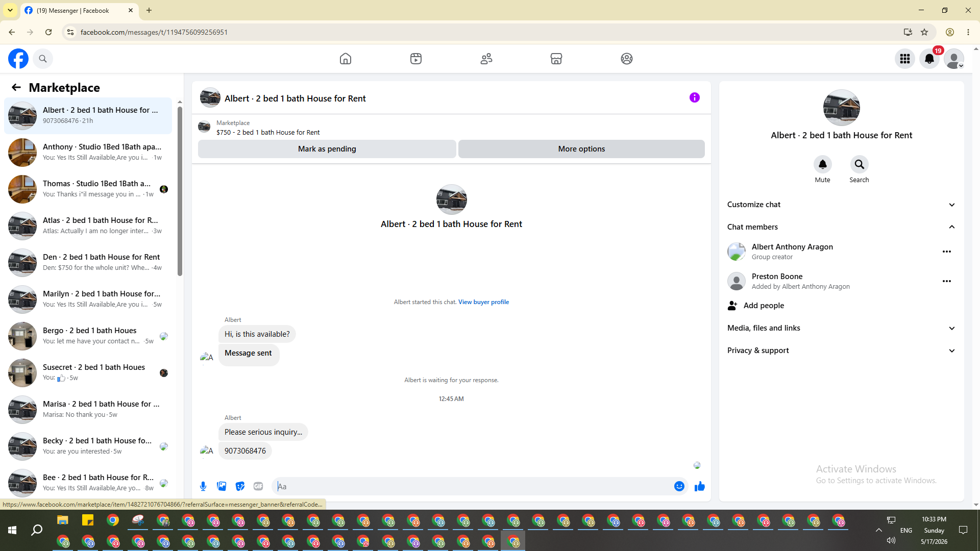Open the Friends icon in top navigation
Image resolution: width=980 pixels, height=551 pixels.
tap(486, 59)
